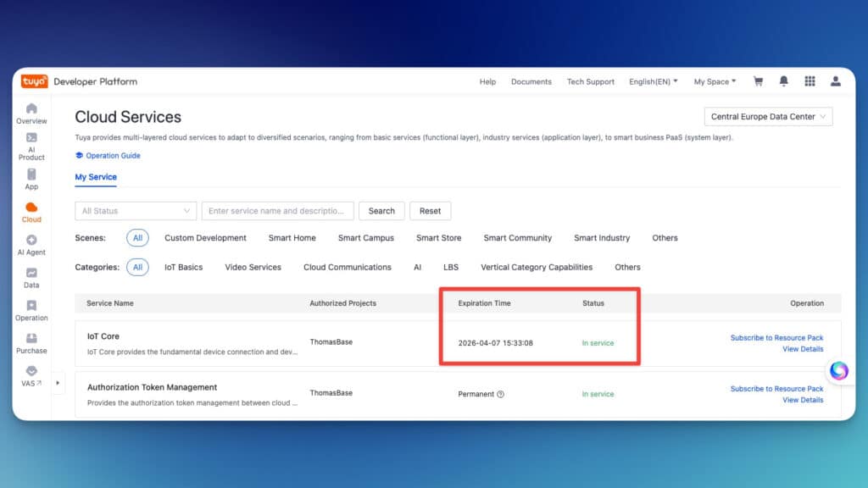Switch to the My Service tab
Image resolution: width=868 pixels, height=488 pixels.
(x=96, y=177)
